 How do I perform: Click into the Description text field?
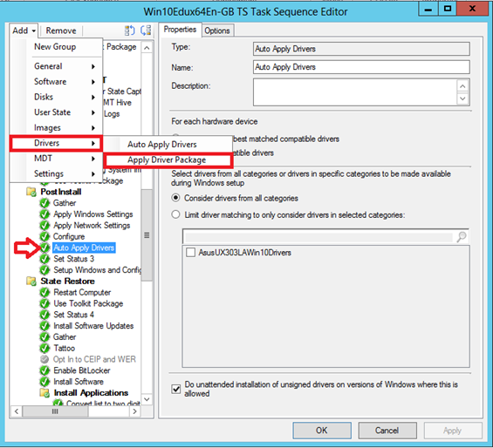355,92
